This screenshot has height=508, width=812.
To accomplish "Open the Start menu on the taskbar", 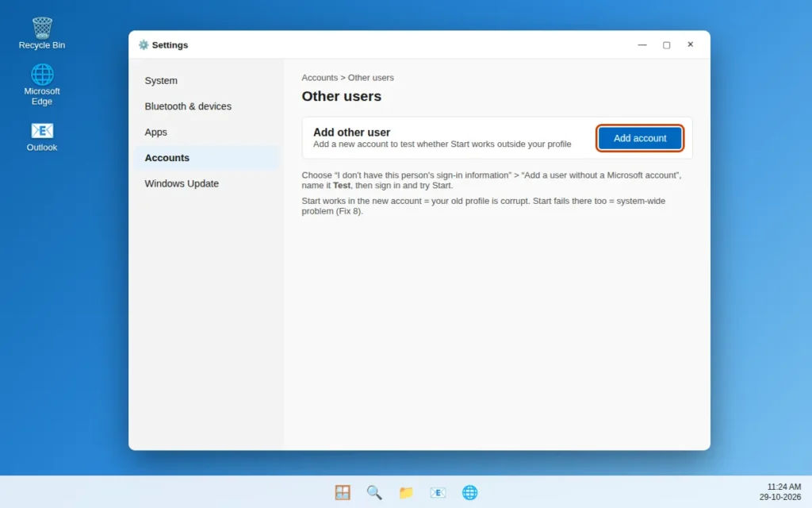I will 343,492.
